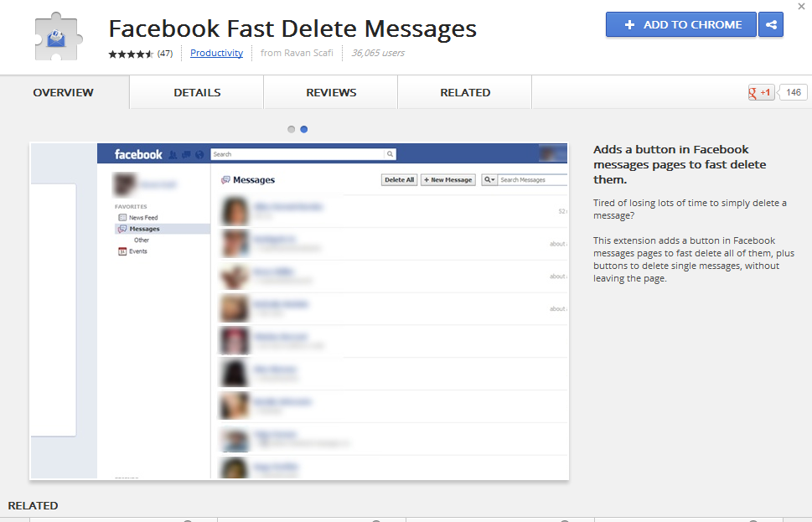Click the five-star rating
Image resolution: width=812 pixels, height=522 pixels.
click(x=131, y=54)
